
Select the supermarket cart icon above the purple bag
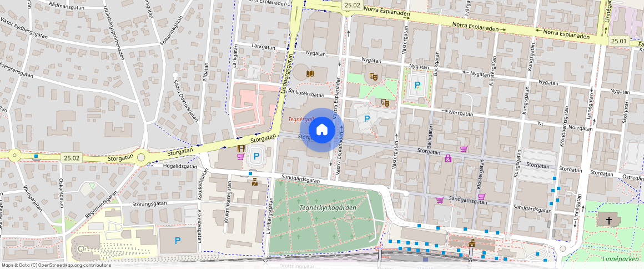click(464, 149)
